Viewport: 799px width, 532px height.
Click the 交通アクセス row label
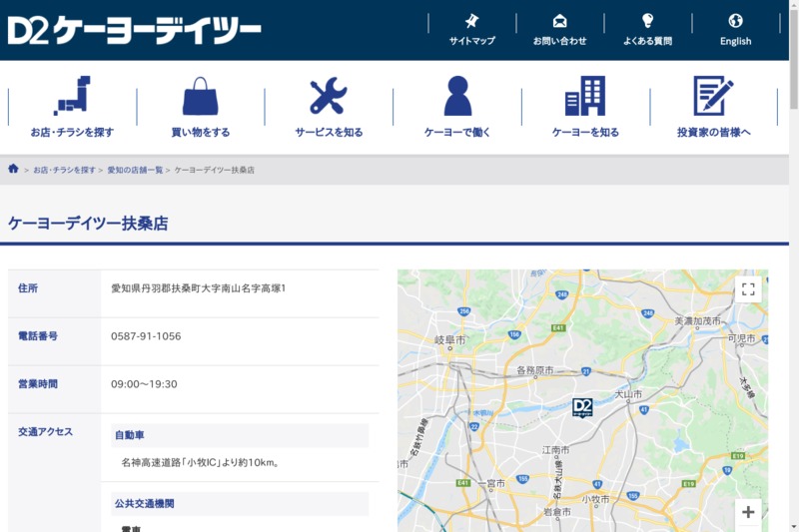(x=45, y=432)
